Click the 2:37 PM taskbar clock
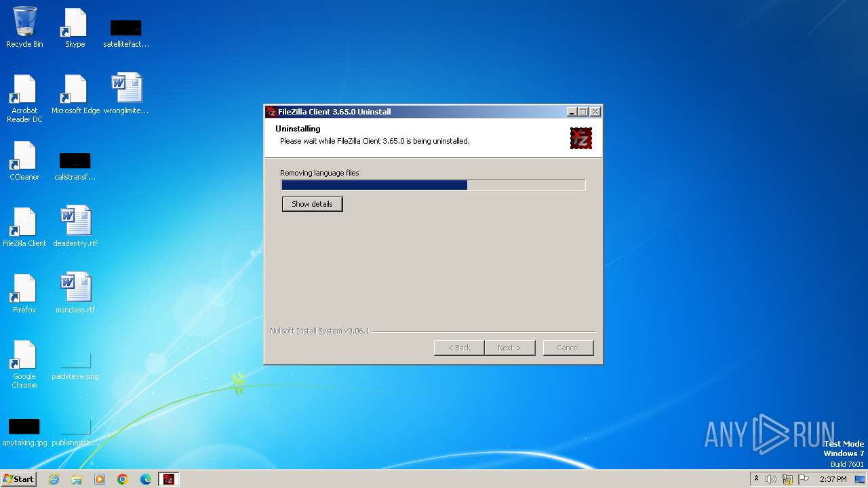Viewport: 868px width, 488px height. click(x=833, y=479)
